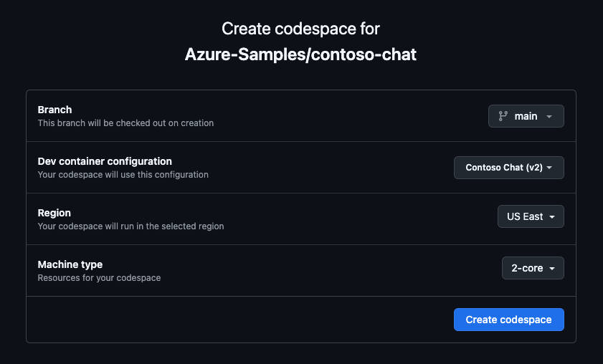Open the Contoso Chat (v2) configuration dropdown
Screen dimensions: 603x364
[508, 168]
